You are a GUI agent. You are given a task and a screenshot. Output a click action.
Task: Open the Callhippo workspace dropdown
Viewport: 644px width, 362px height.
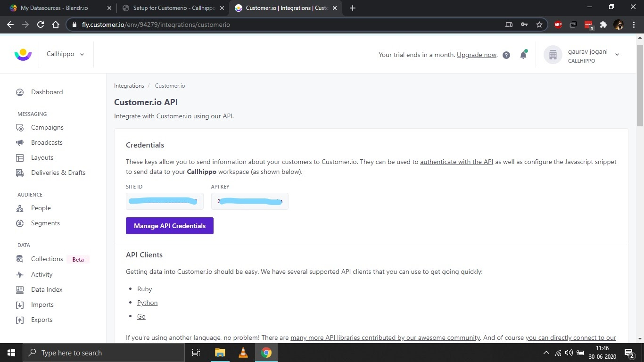(65, 54)
